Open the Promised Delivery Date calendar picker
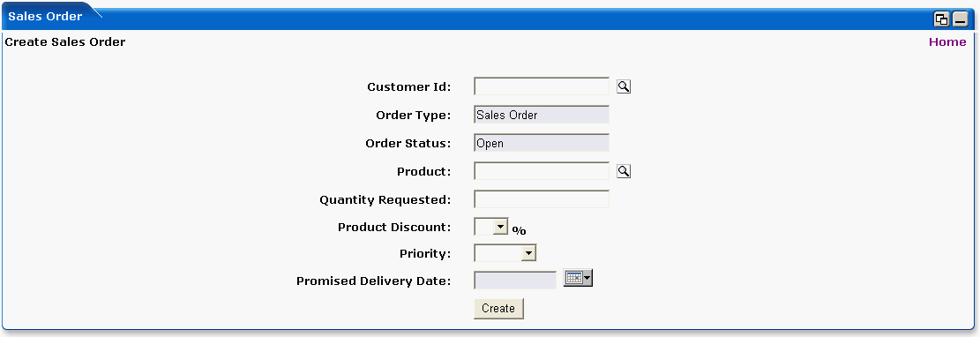 [x=578, y=278]
